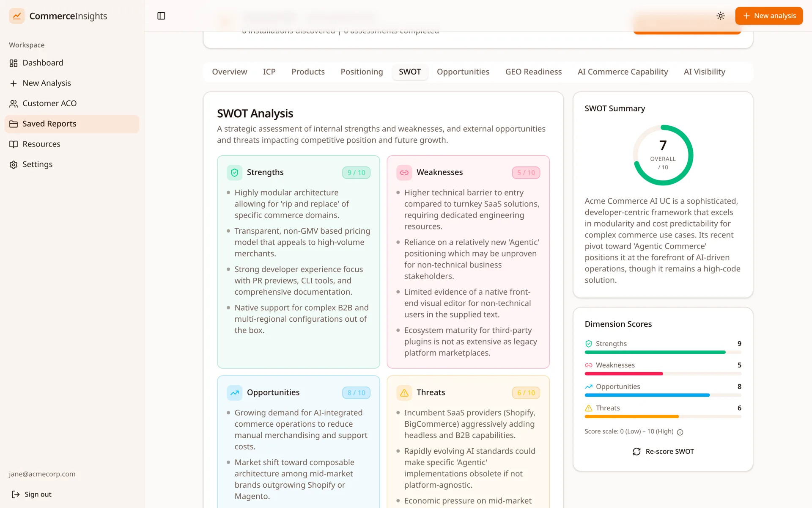
Task: Click the red Weaknesses score bar
Action: [x=663, y=374]
